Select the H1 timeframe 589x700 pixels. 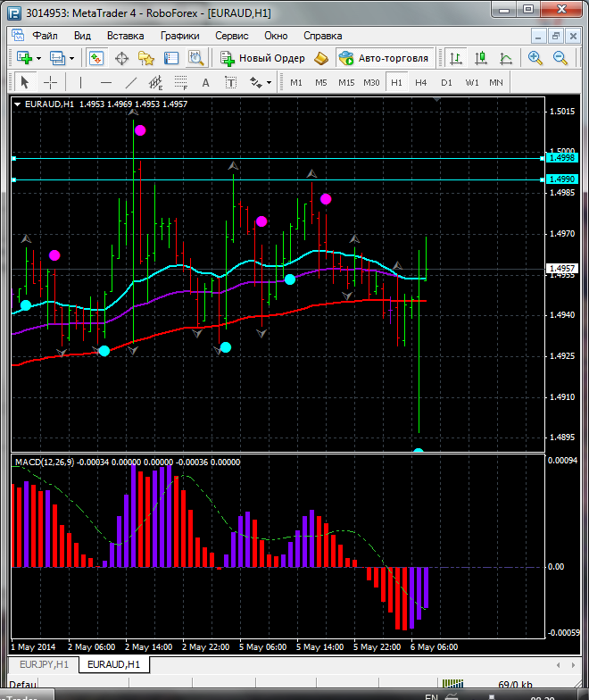(x=396, y=82)
